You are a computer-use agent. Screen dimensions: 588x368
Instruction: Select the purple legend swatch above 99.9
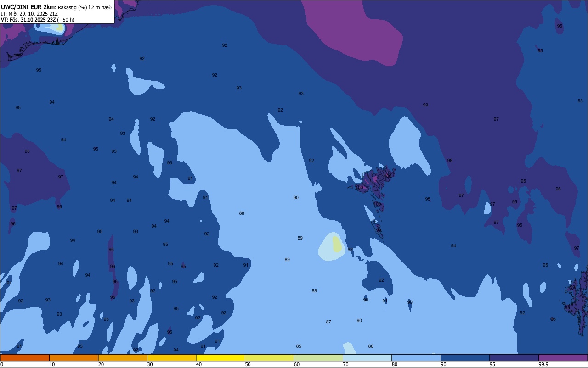coord(563,357)
